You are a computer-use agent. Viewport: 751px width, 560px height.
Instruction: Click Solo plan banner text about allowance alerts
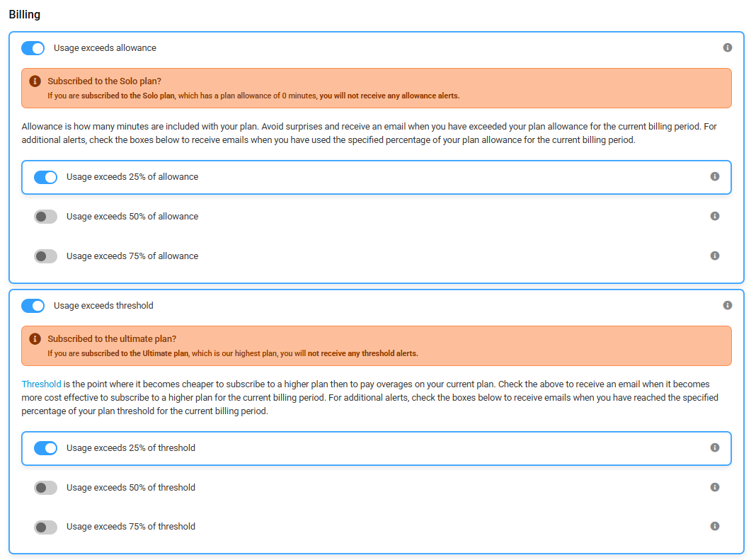253,96
